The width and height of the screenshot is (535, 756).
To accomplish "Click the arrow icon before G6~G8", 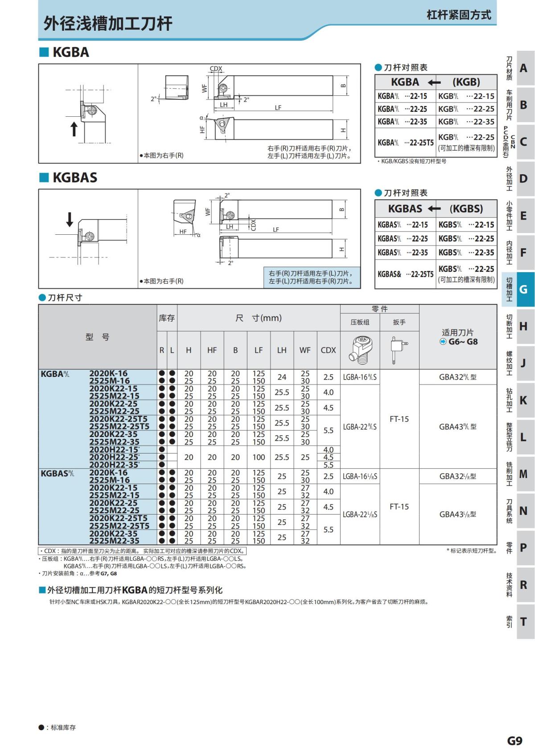I will tap(443, 342).
